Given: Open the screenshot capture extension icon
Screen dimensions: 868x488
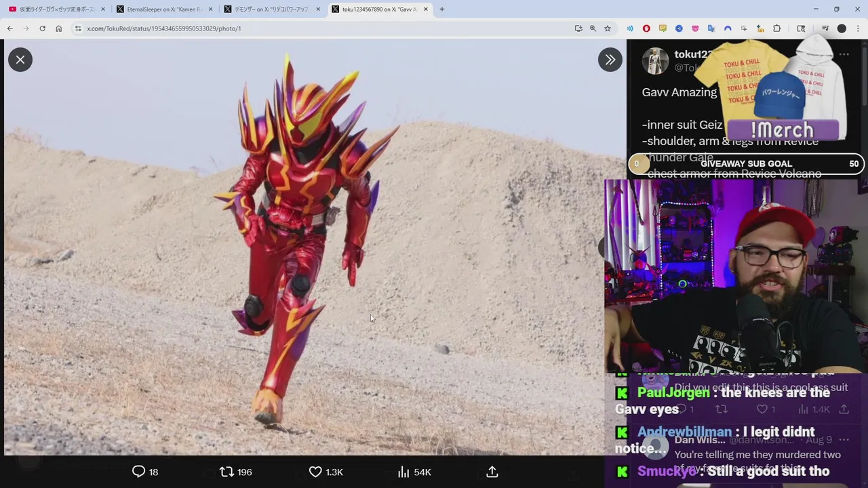Looking at the screenshot, I should [744, 28].
